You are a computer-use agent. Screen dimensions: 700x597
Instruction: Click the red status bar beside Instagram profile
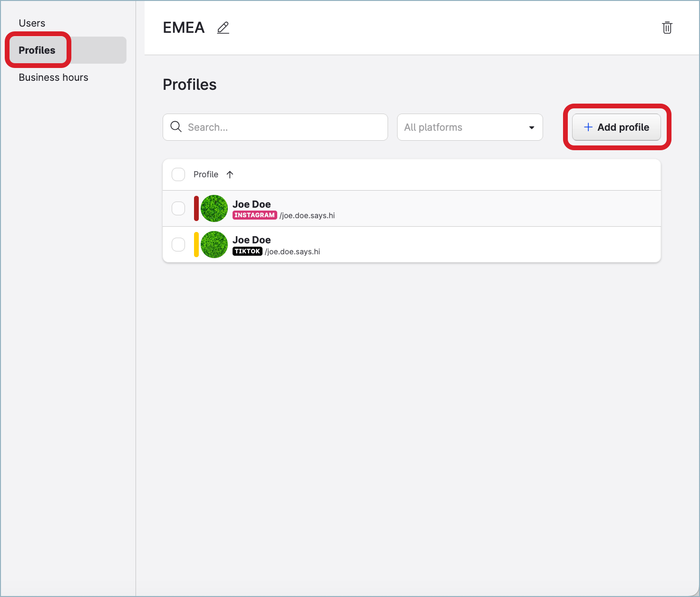click(196, 208)
